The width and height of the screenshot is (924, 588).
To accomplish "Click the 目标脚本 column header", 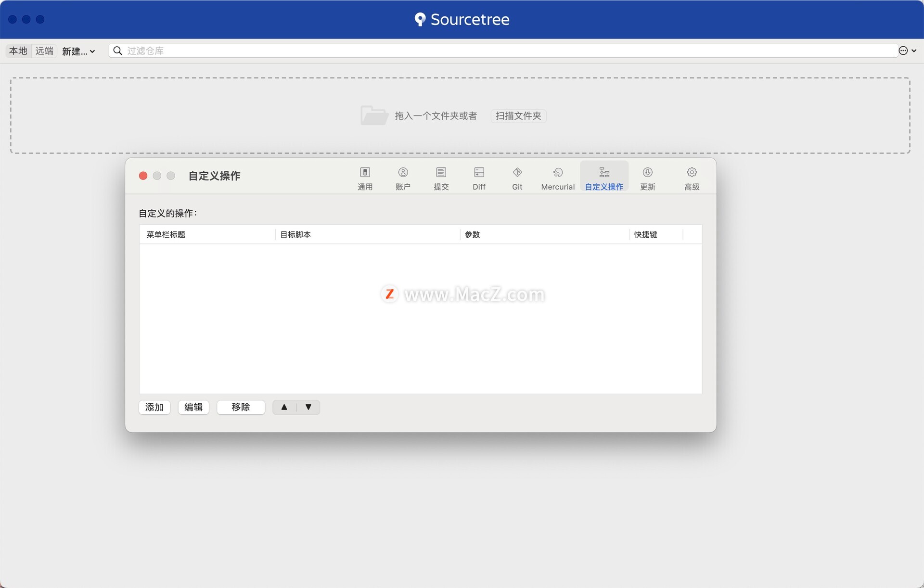I will (x=368, y=234).
